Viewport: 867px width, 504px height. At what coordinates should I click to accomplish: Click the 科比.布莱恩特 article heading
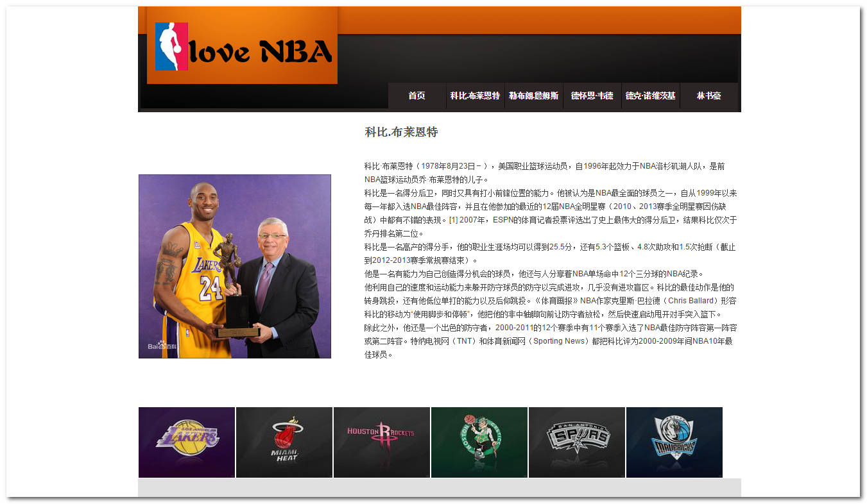click(401, 132)
